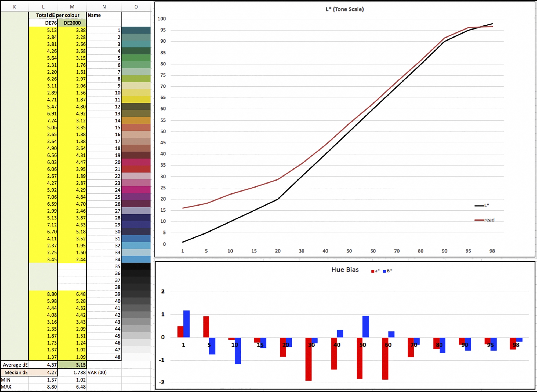Select the teal swatch next to name 1

point(136,30)
